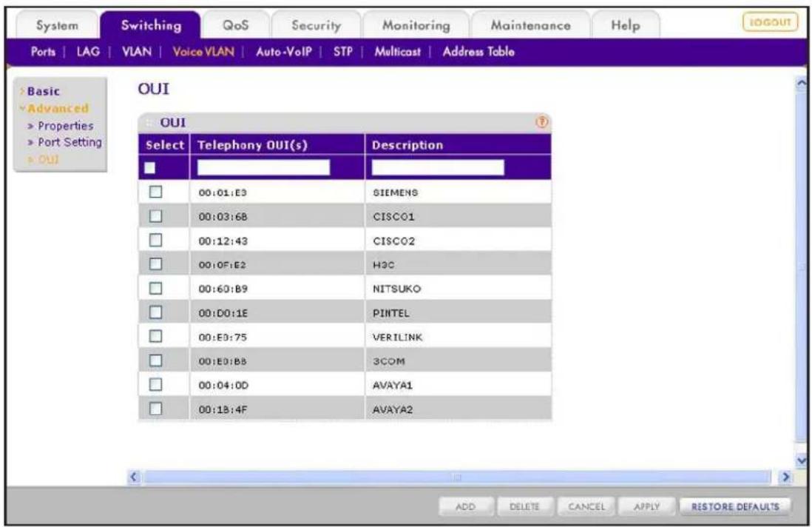The height and width of the screenshot is (527, 812).
Task: Open the OUI help question mark icon
Action: 541,122
